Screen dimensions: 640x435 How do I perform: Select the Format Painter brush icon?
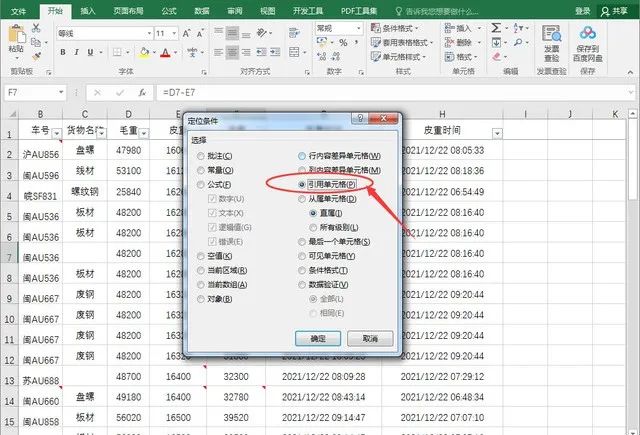point(36,56)
